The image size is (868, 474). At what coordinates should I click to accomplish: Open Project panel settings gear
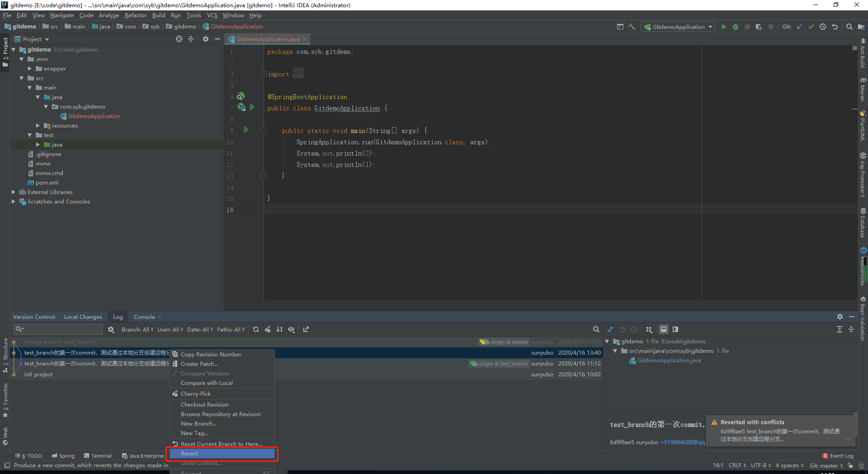206,39
